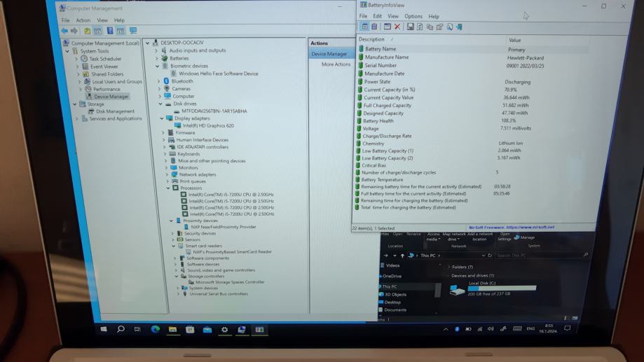The width and height of the screenshot is (644, 362).
Task: Click Help icon in Computer Management toolbar
Action: (109, 31)
